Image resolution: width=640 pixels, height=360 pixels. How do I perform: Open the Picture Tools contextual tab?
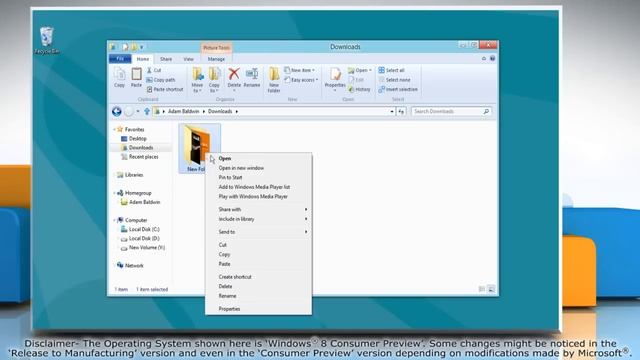pyautogui.click(x=216, y=48)
